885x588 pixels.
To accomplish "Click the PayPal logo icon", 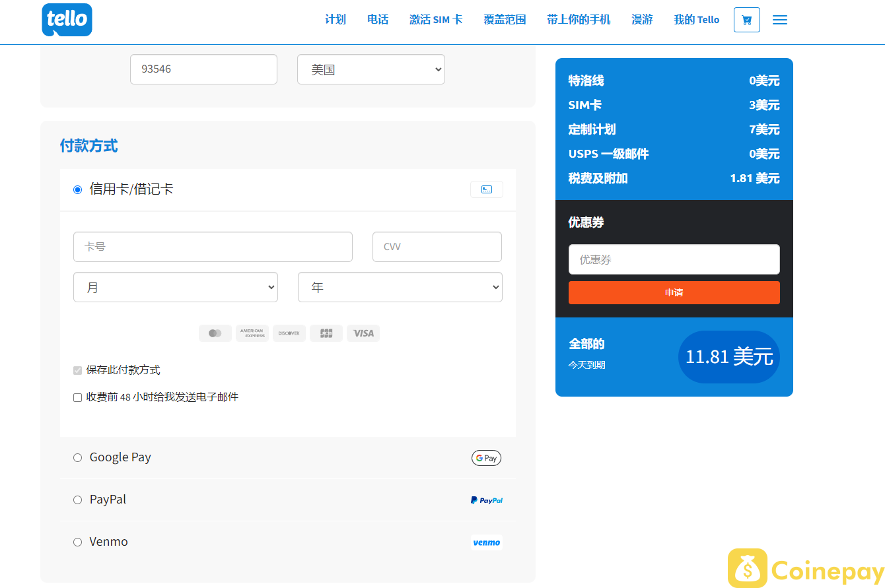I will [487, 500].
